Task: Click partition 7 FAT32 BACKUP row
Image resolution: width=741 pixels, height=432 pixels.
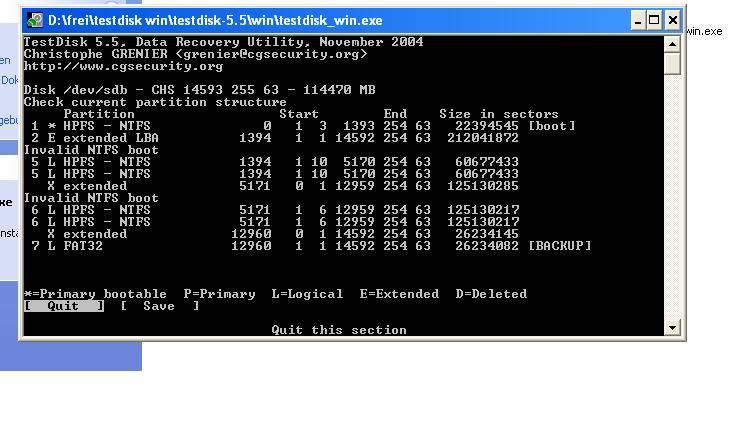Action: click(x=311, y=246)
